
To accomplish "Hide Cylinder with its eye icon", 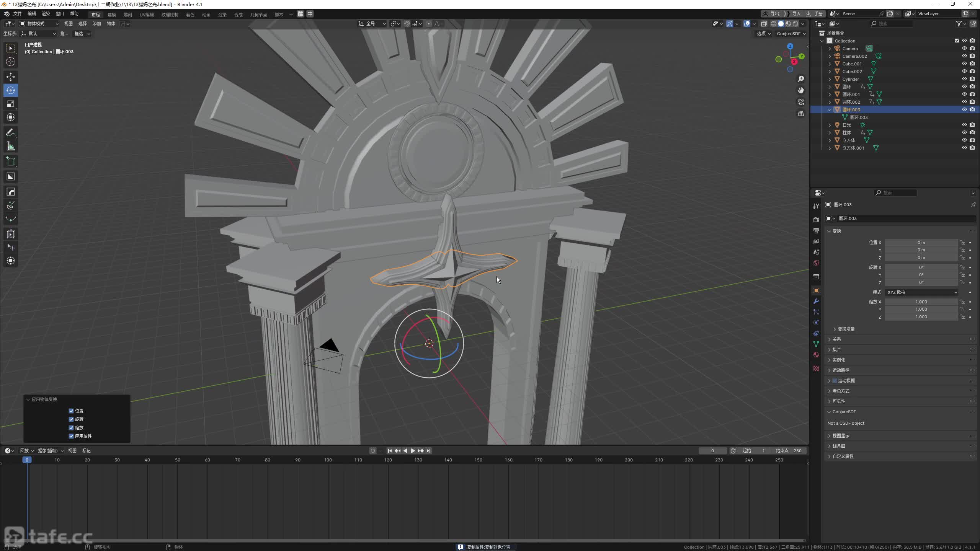I will 964,79.
